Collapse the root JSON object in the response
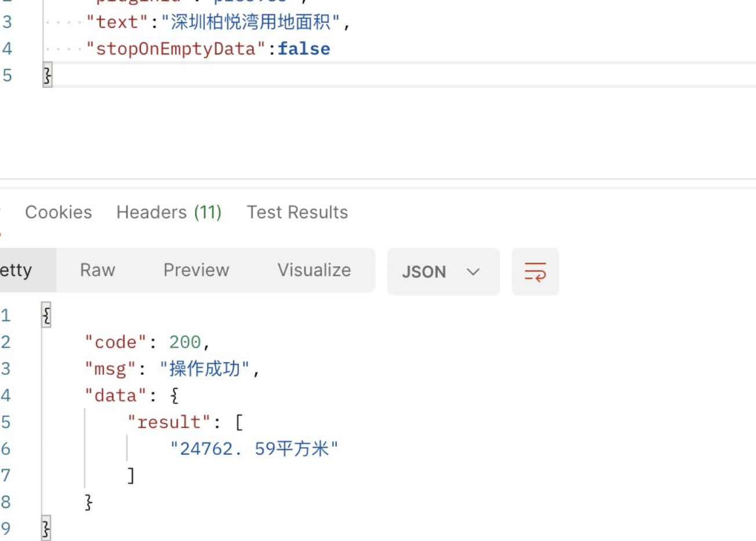This screenshot has height=541, width=756. click(46, 315)
